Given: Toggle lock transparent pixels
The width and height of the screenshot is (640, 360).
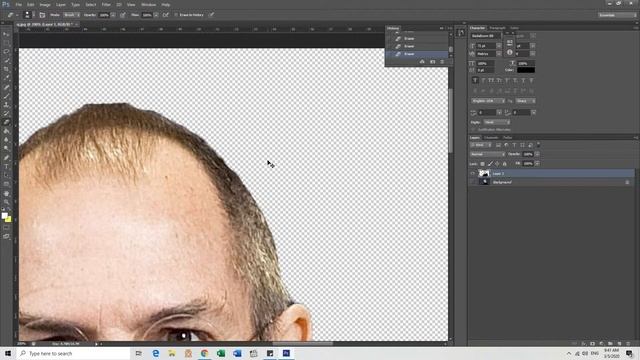Looking at the screenshot, I should point(482,164).
